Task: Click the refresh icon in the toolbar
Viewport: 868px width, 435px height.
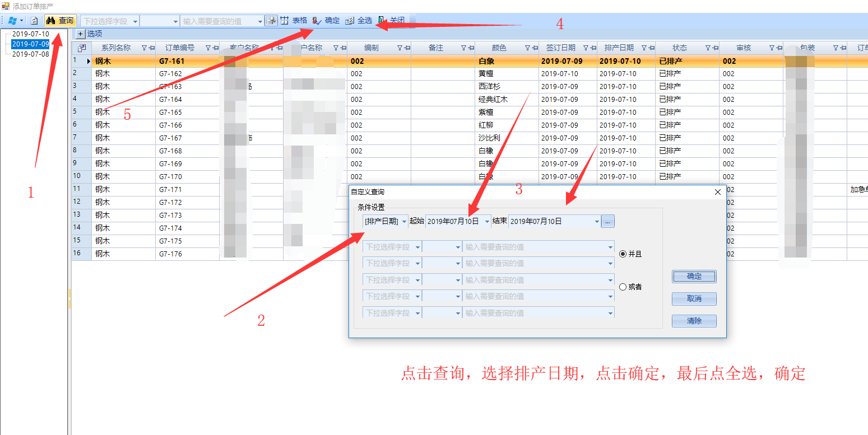Action: [34, 21]
